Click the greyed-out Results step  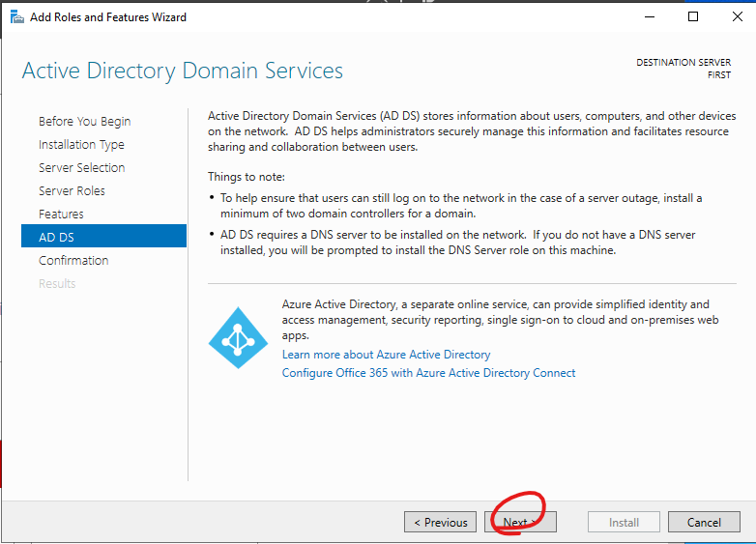(x=57, y=284)
